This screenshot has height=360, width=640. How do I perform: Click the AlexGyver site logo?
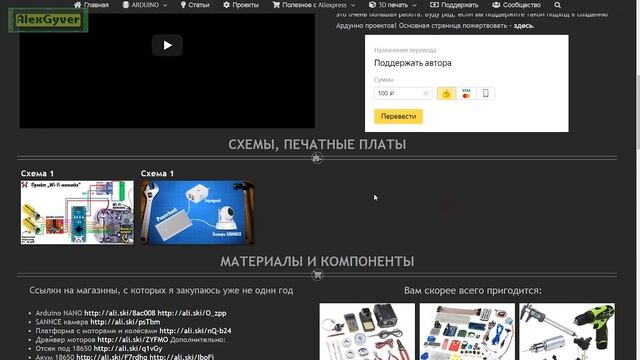click(x=48, y=20)
